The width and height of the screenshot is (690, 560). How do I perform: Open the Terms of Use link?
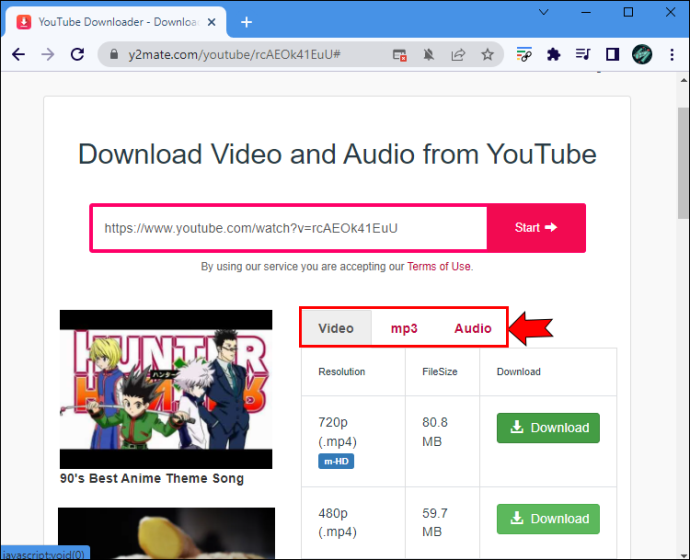pos(439,267)
